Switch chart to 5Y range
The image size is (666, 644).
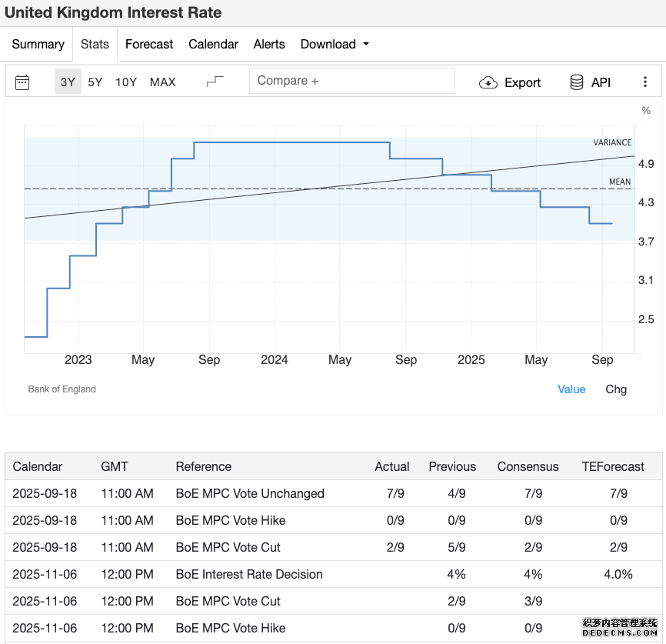[95, 82]
